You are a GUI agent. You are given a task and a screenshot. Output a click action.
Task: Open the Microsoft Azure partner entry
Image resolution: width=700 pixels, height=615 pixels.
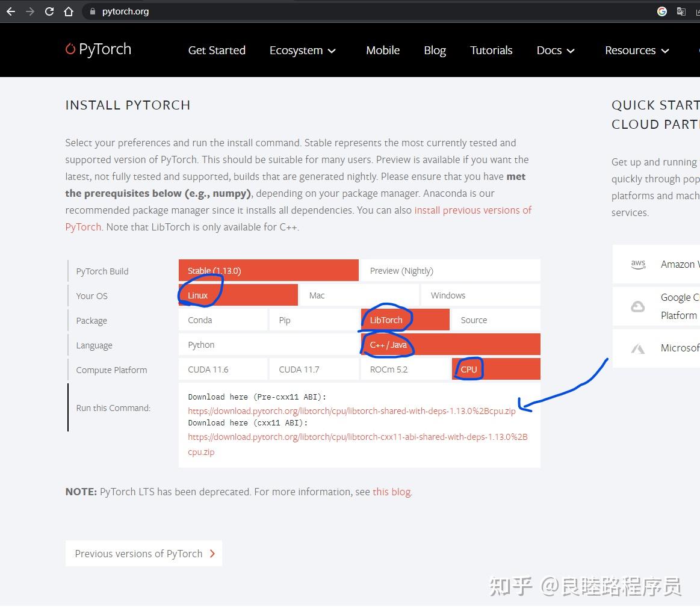pos(638,348)
